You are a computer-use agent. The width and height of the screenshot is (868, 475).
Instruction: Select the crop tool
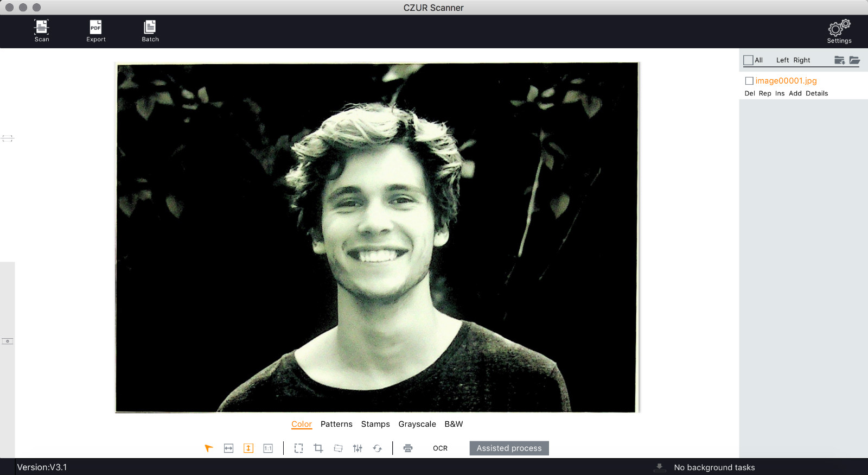[318, 448]
